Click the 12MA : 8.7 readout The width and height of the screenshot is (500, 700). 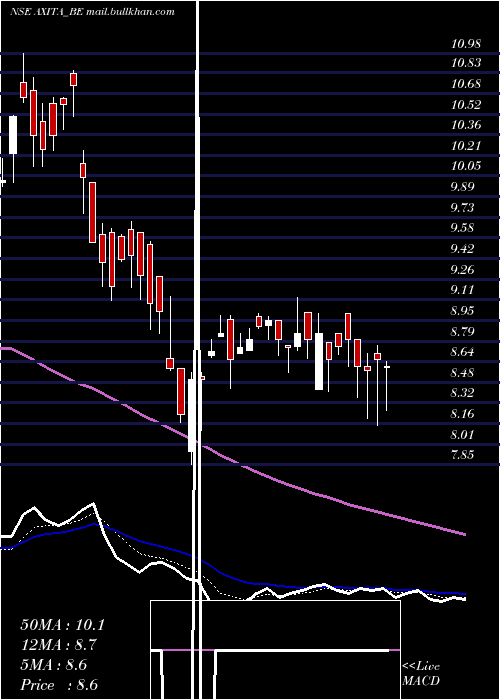coord(58,645)
